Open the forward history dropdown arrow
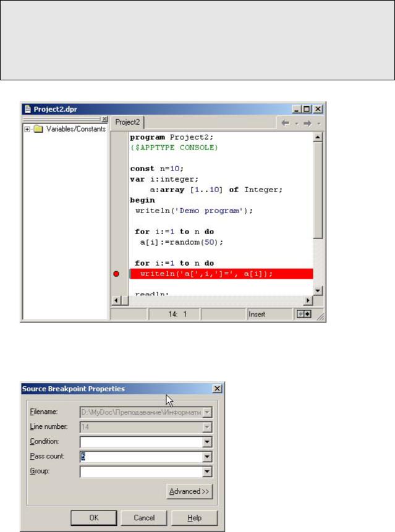 tap(318, 124)
